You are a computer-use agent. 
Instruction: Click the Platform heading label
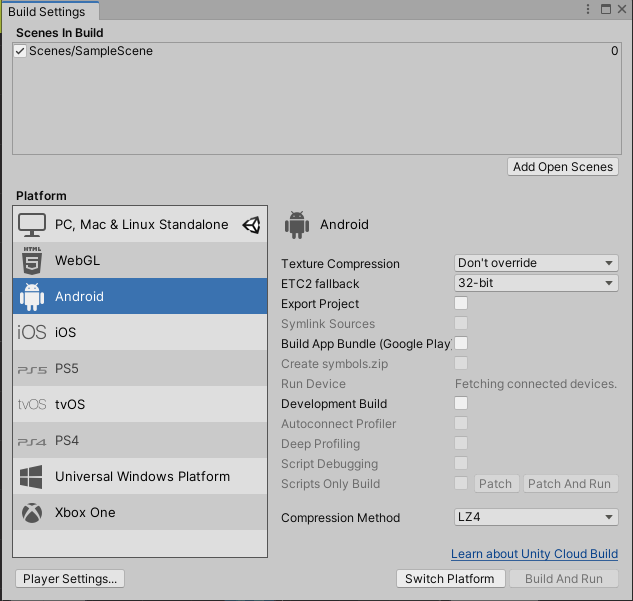click(41, 196)
